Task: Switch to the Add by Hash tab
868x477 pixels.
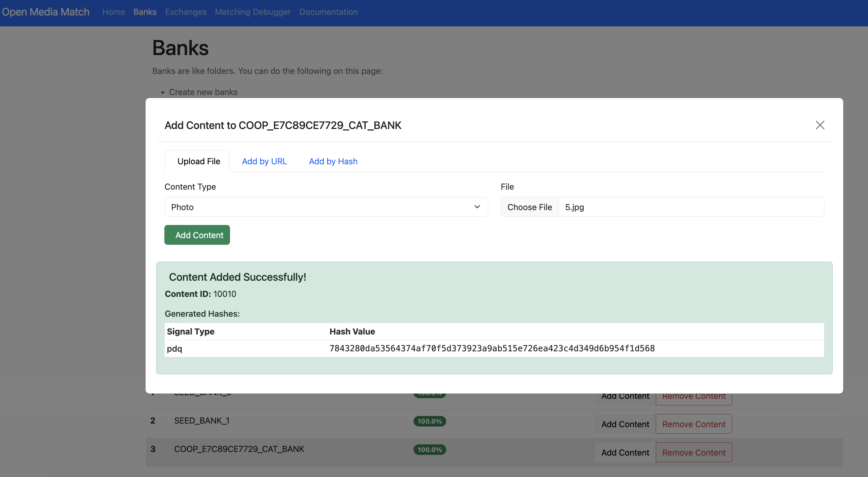Action: (x=333, y=161)
